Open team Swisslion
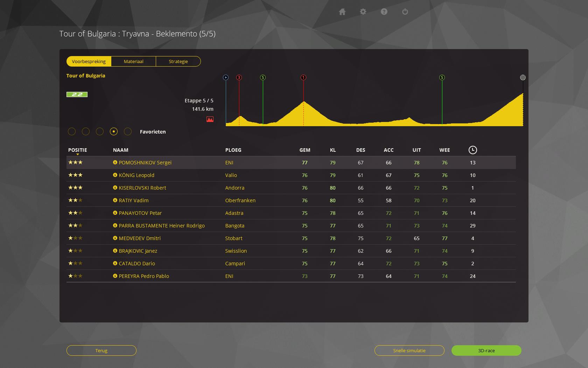The image size is (588, 368). 236,251
